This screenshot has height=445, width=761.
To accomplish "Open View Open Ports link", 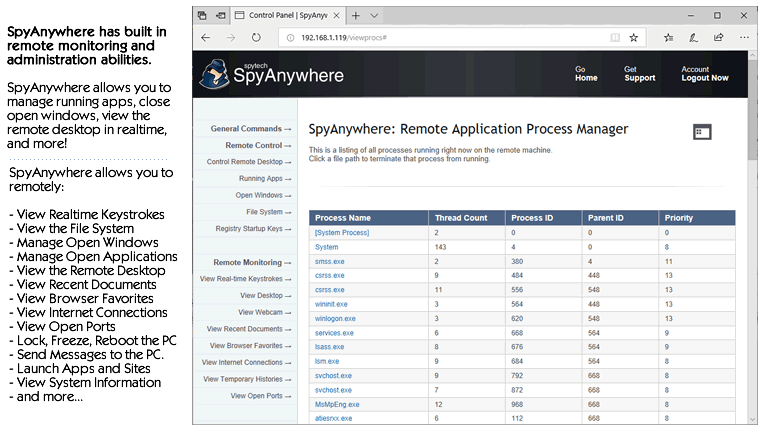I will [x=261, y=396].
